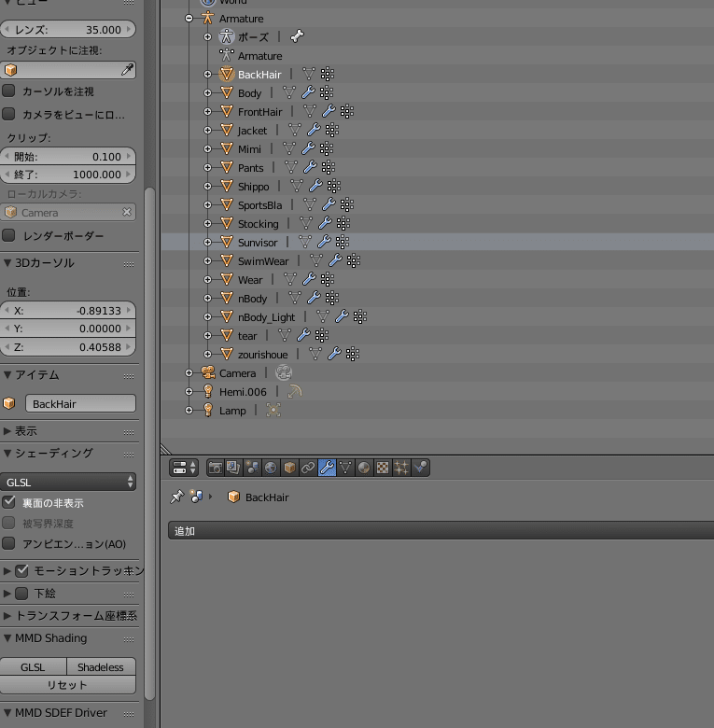Screen dimensions: 714x728
Task: Open the Particles properties tab
Action: [401, 468]
